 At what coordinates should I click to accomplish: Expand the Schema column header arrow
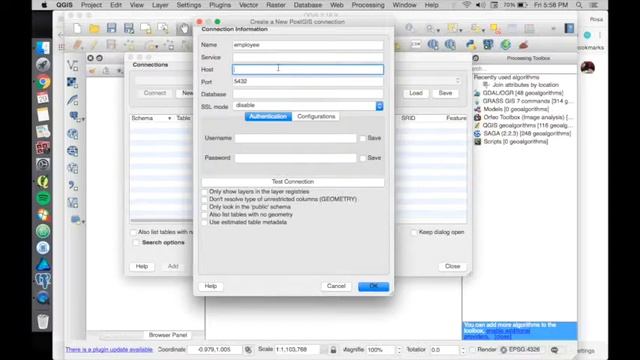tap(169, 118)
